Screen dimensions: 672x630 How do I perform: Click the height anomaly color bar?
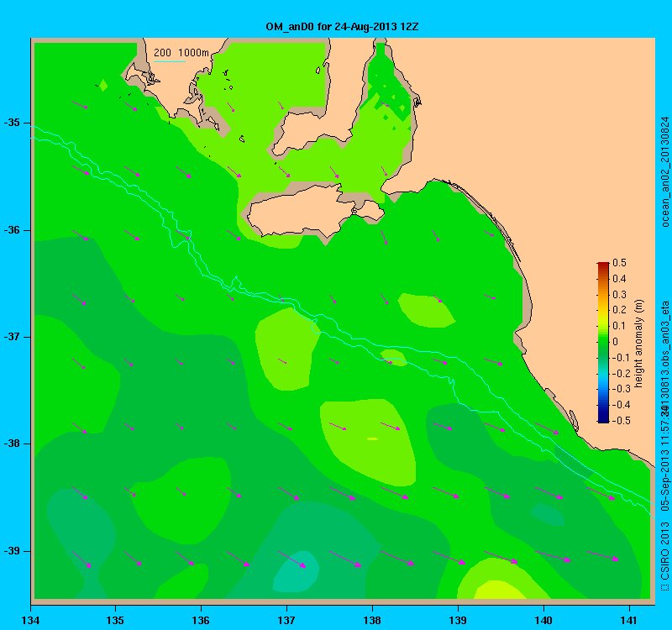[x=603, y=343]
